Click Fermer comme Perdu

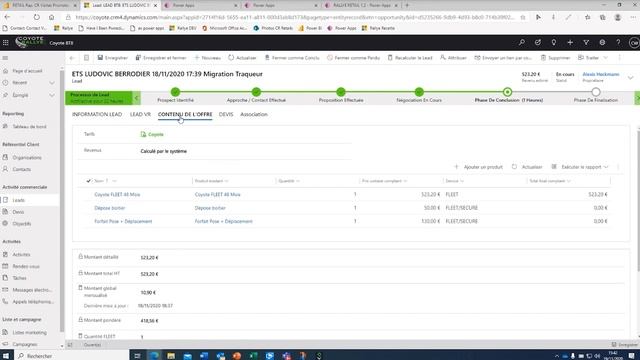pyautogui.click(x=353, y=58)
